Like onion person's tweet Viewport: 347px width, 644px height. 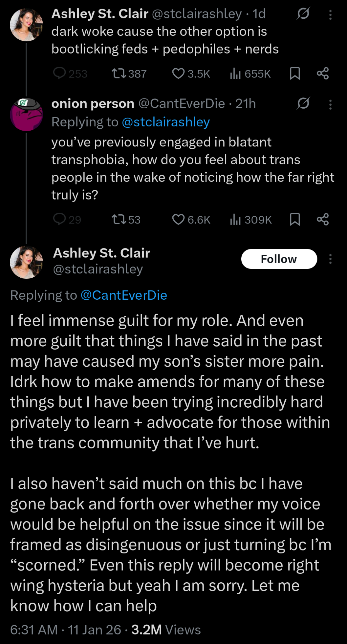point(178,219)
